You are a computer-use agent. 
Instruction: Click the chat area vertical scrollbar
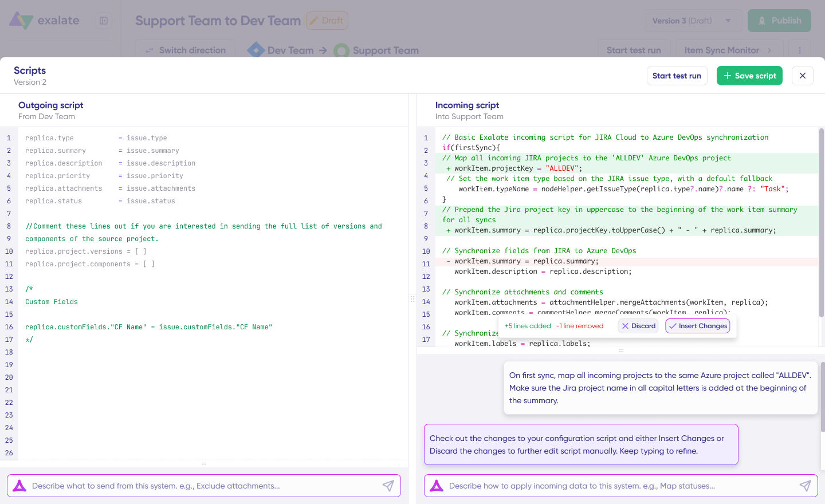tap(823, 396)
